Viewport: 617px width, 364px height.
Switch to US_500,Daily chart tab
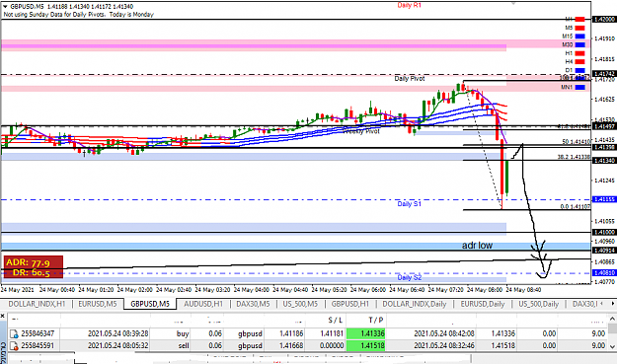point(538,304)
